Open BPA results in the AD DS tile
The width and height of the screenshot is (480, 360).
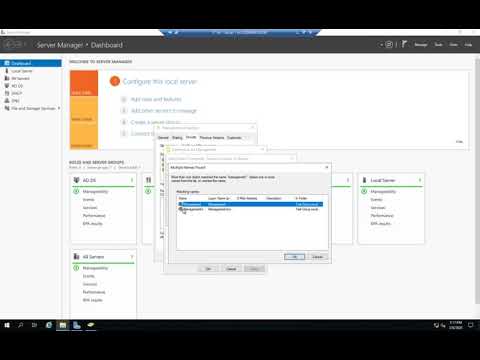[x=93, y=224]
